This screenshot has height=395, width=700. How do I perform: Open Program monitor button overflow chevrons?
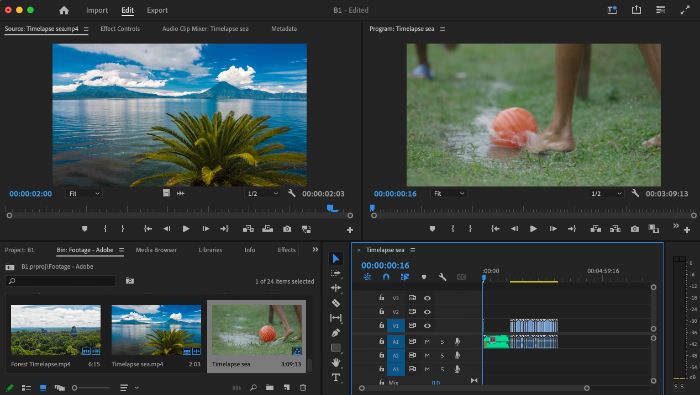tap(676, 226)
